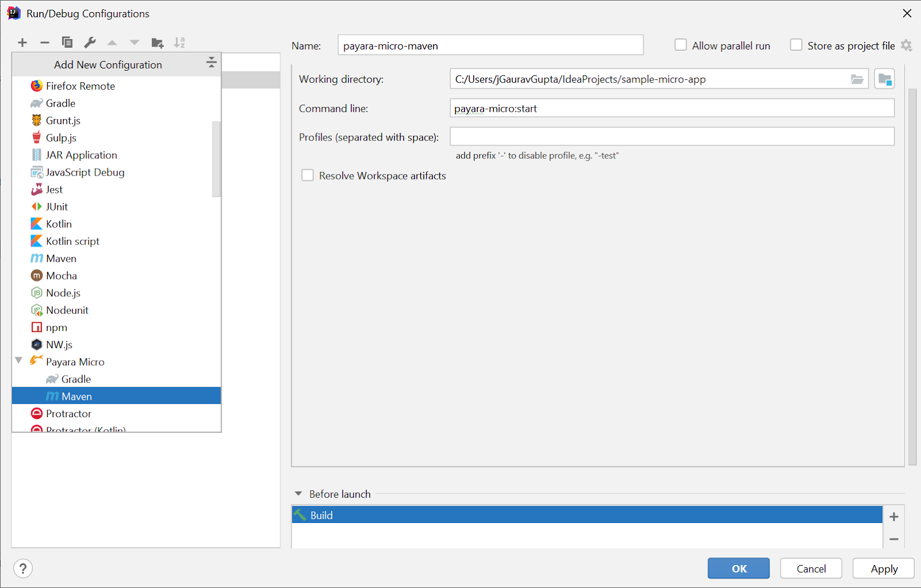
Task: Click the Name input field
Action: pyautogui.click(x=490, y=45)
